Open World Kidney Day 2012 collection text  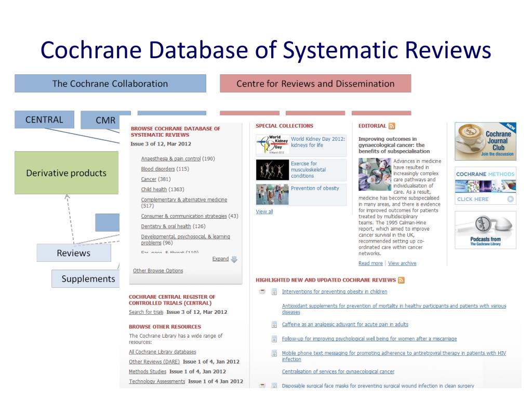click(318, 142)
